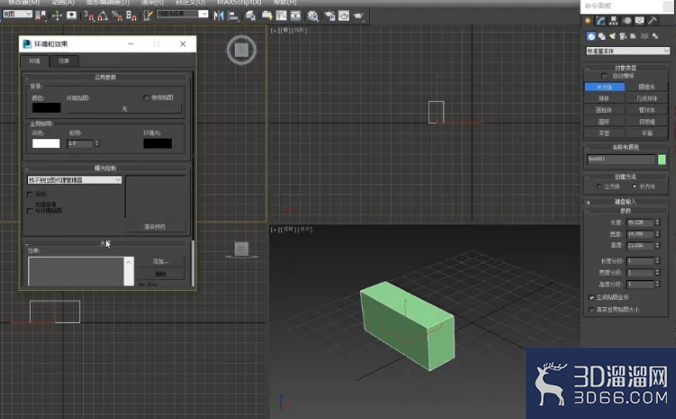The height and width of the screenshot is (419, 676).
Task: Click the Environment Map None button
Action: coord(124,109)
